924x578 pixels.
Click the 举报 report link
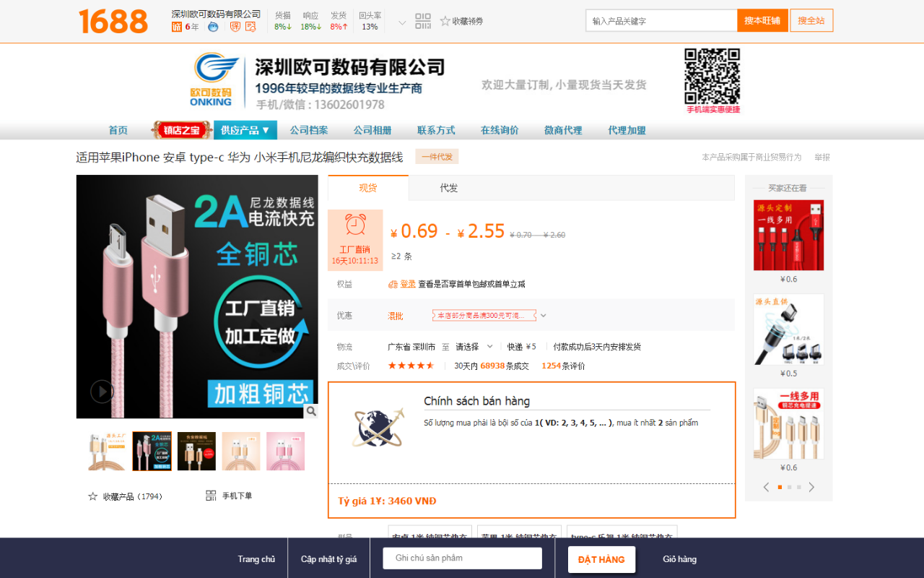(x=822, y=157)
